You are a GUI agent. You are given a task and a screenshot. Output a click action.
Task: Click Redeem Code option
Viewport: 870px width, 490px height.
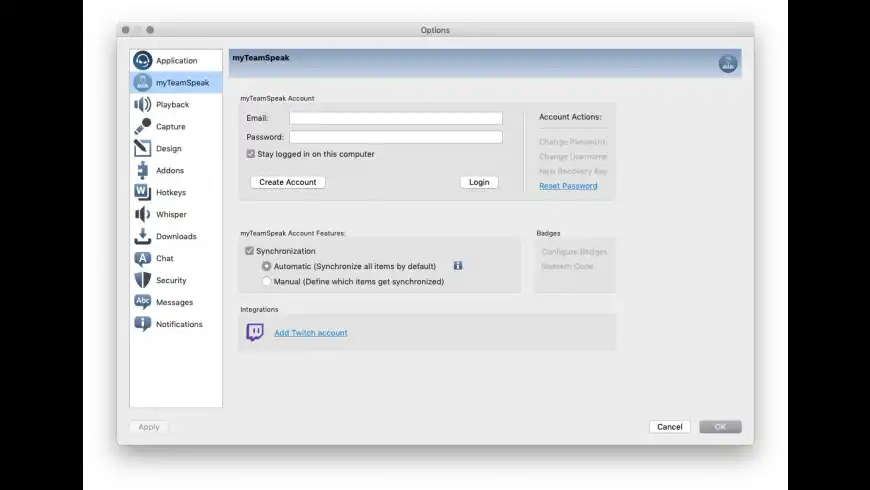567,266
